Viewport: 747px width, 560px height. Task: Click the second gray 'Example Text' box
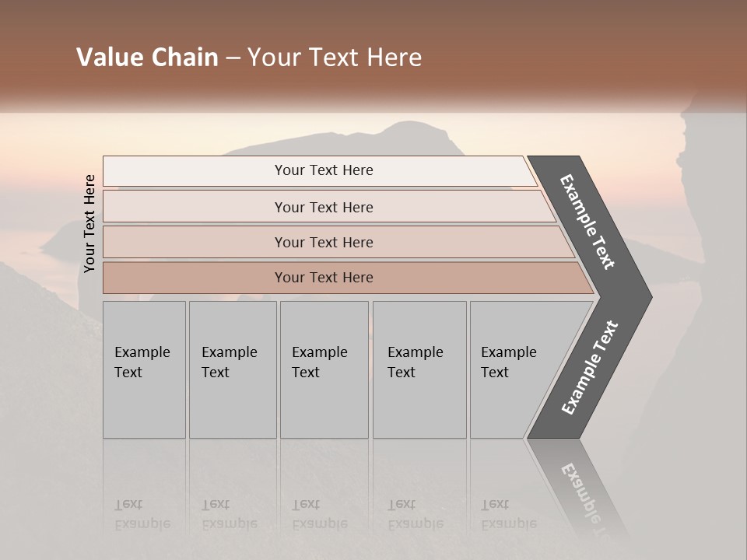[x=233, y=369]
